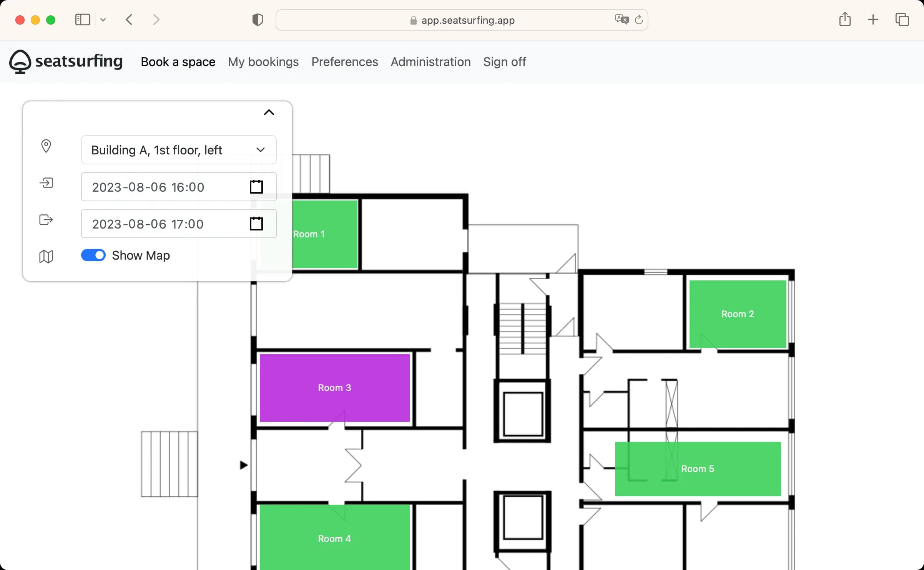Screen dimensions: 924x570
Task: Disable the Show Map toggle
Action: click(93, 255)
